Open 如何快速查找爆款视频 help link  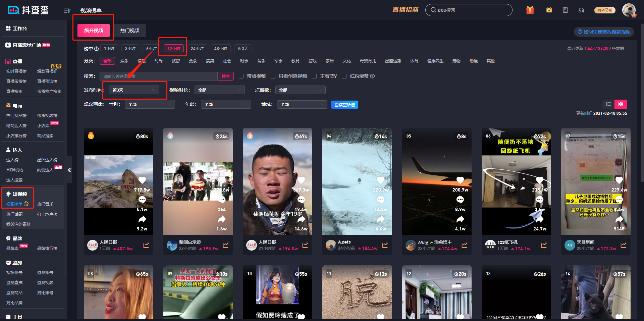tap(604, 32)
